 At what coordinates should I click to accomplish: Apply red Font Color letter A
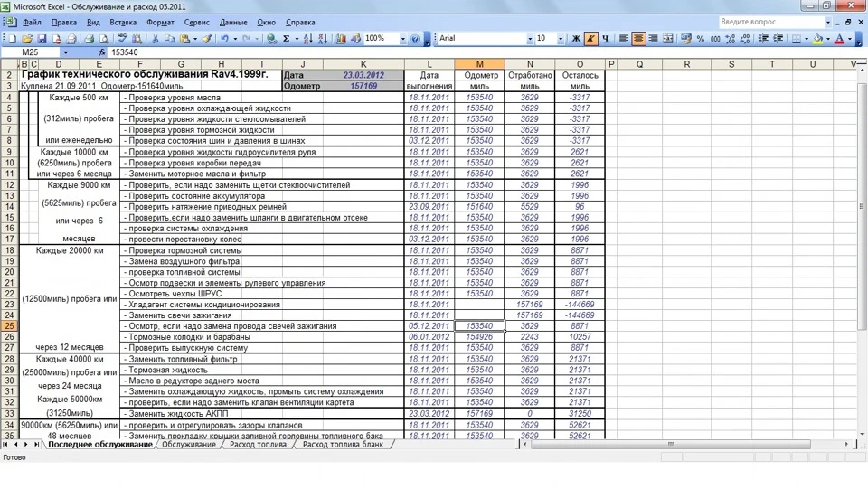pyautogui.click(x=840, y=39)
